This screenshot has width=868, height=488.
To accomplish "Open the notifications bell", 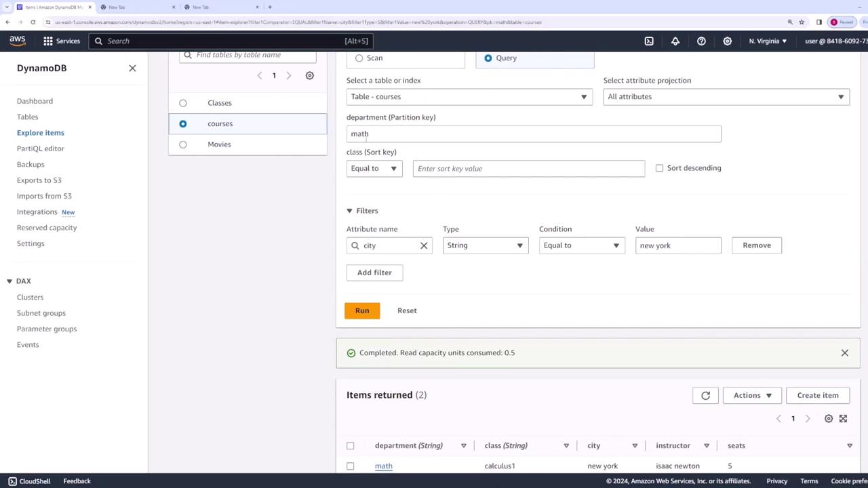I will (675, 41).
